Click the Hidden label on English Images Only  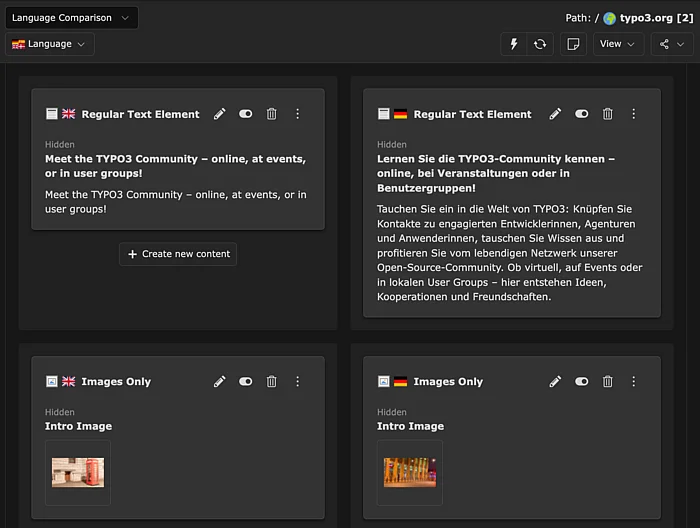60,412
